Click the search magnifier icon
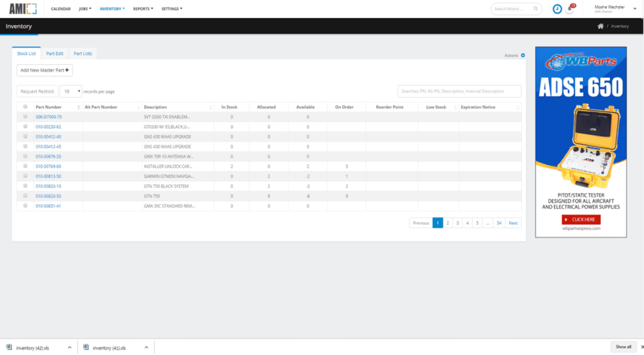The image size is (644, 355). (x=535, y=9)
